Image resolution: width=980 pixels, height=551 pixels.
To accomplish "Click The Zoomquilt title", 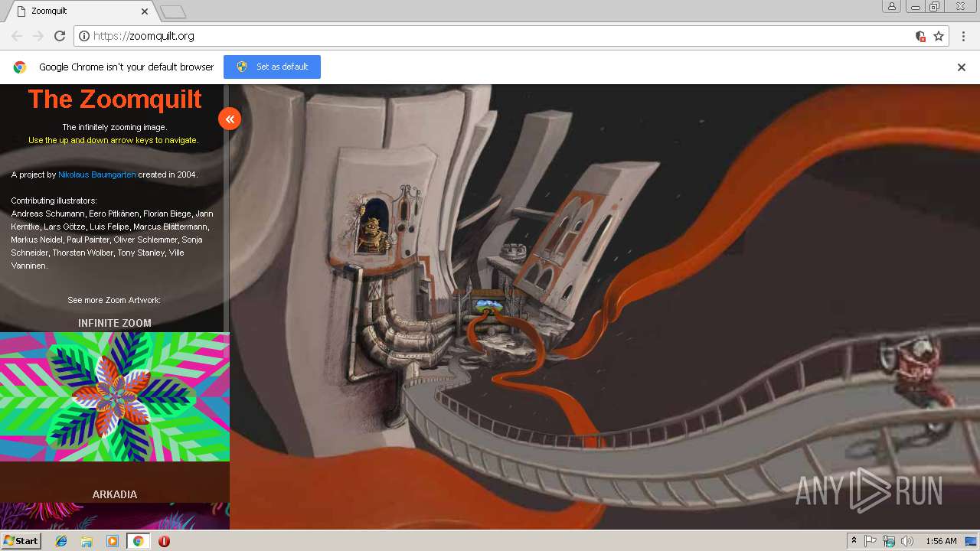I will pos(115,99).
